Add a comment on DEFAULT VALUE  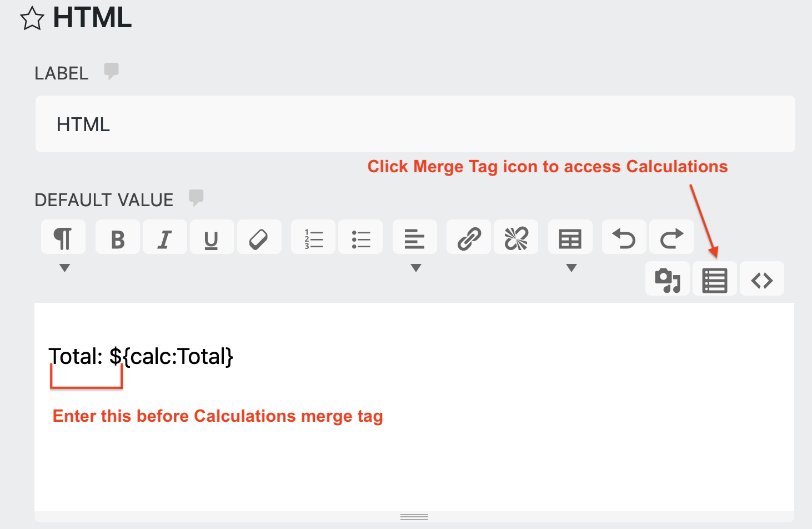click(197, 197)
